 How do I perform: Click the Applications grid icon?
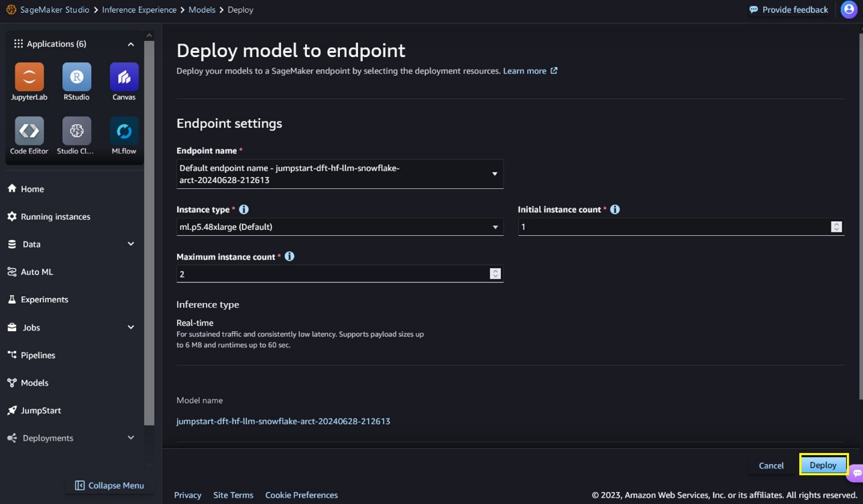coord(18,44)
